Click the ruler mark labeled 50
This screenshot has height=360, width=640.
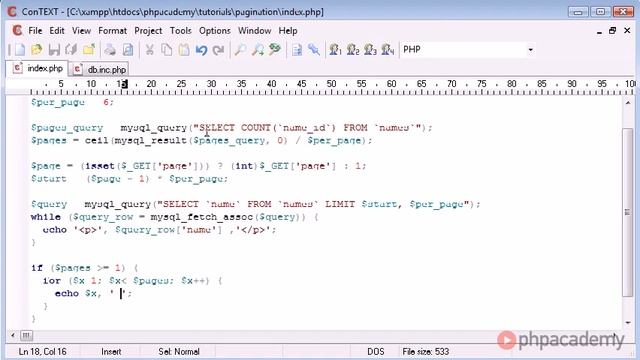(331, 84)
